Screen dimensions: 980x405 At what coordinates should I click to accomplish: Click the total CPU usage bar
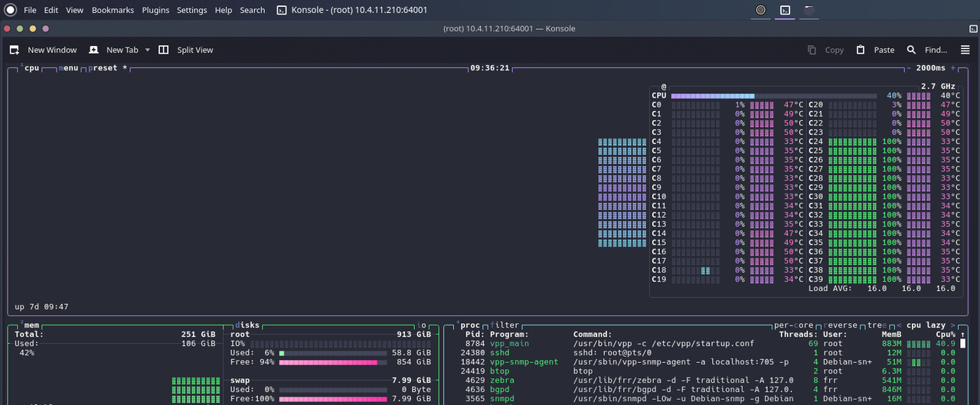[x=774, y=96]
